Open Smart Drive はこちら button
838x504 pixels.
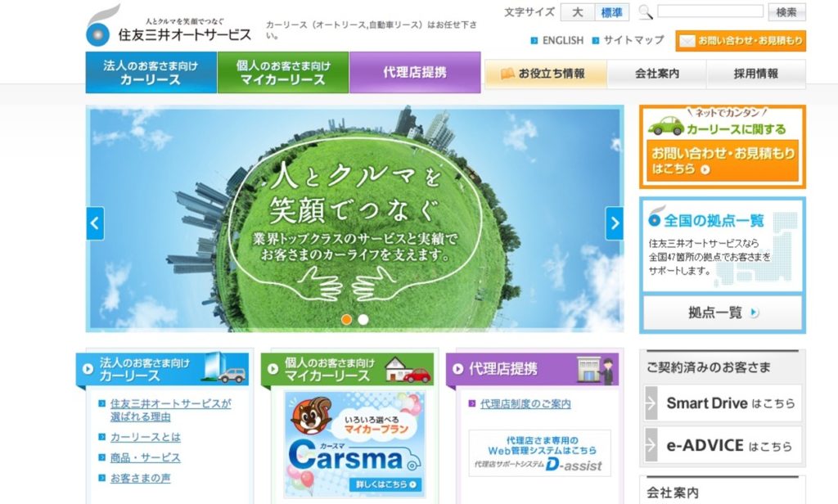pos(723,403)
